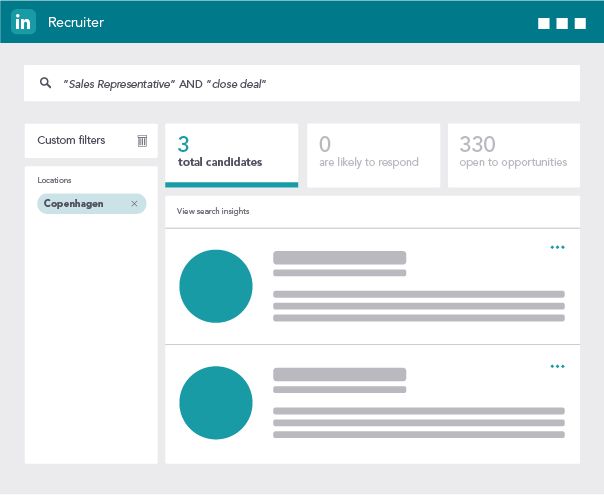
Task: Click the Recruiter title text
Action: pyautogui.click(x=76, y=22)
